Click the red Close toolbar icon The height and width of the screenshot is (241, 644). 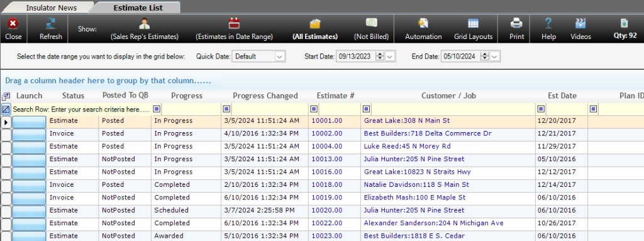pyautogui.click(x=13, y=24)
